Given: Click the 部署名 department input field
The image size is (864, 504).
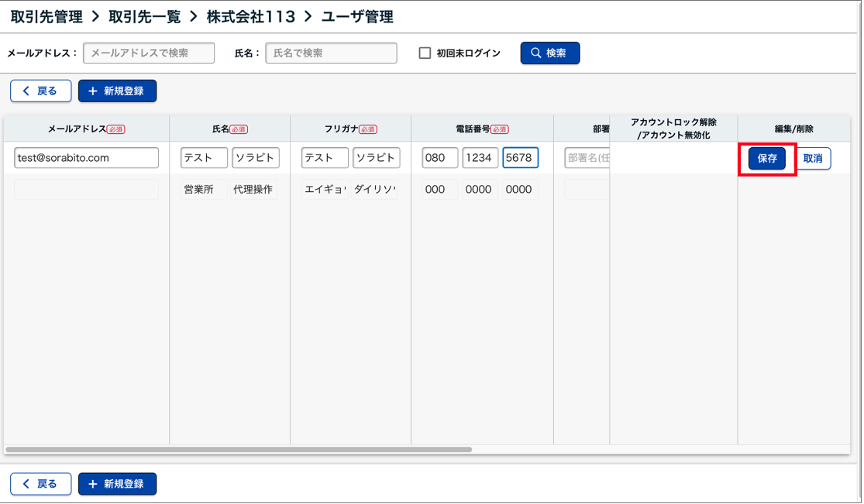Looking at the screenshot, I should click(587, 158).
